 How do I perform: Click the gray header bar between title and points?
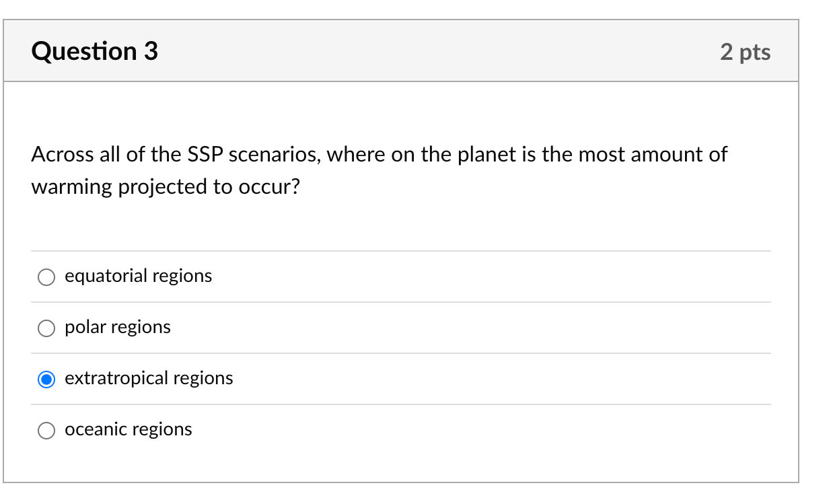(437, 51)
